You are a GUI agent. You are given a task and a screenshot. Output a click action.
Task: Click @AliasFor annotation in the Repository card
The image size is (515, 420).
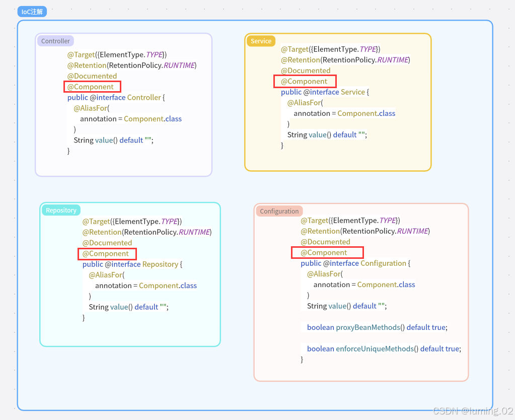[106, 274]
